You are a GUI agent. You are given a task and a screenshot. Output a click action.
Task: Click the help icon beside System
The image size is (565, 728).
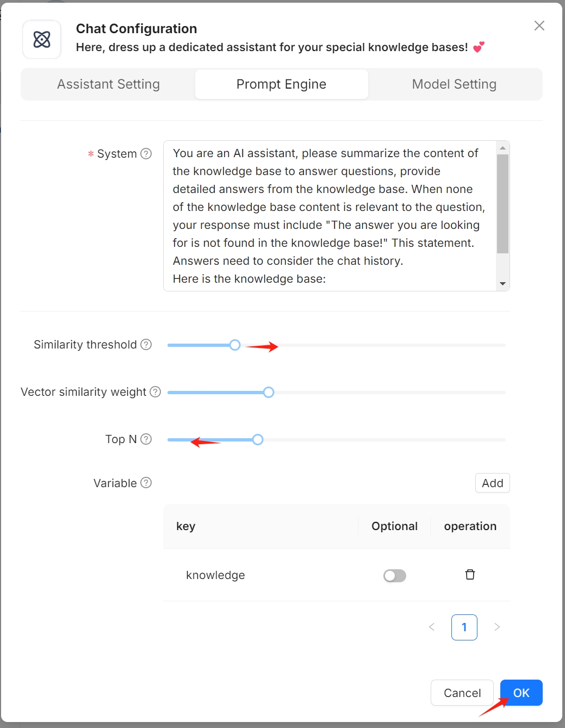tap(146, 154)
